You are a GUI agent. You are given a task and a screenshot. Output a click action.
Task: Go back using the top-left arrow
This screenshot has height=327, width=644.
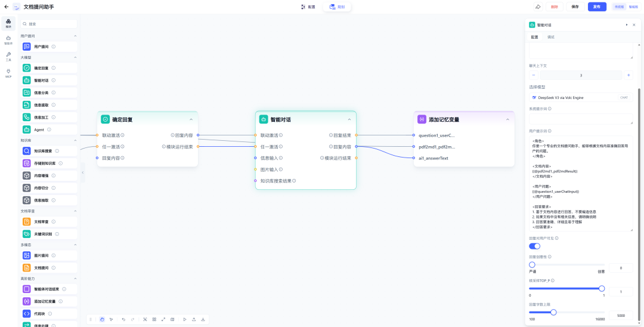6,7
